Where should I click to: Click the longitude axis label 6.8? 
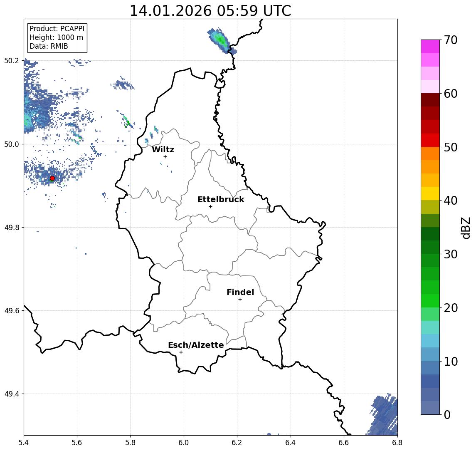click(x=397, y=443)
